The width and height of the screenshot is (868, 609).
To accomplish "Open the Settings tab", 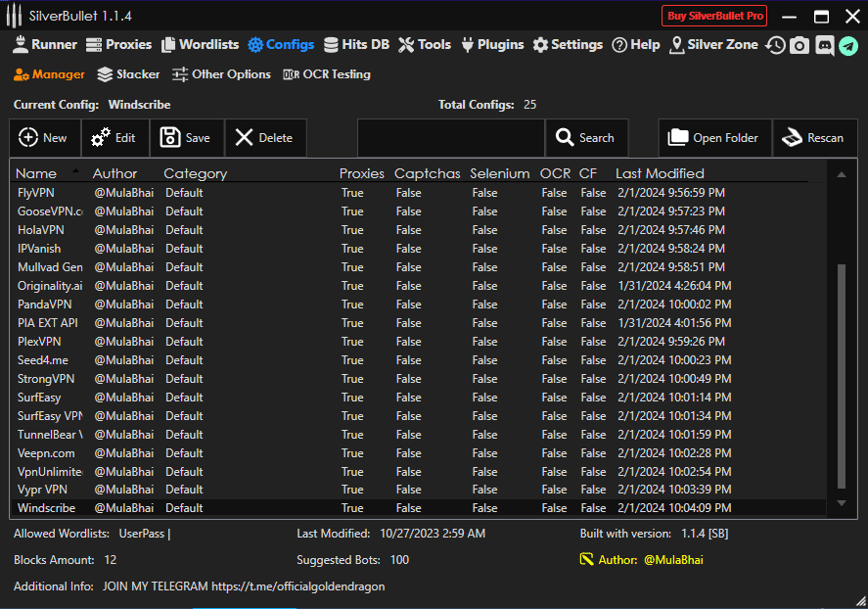I will tap(568, 44).
